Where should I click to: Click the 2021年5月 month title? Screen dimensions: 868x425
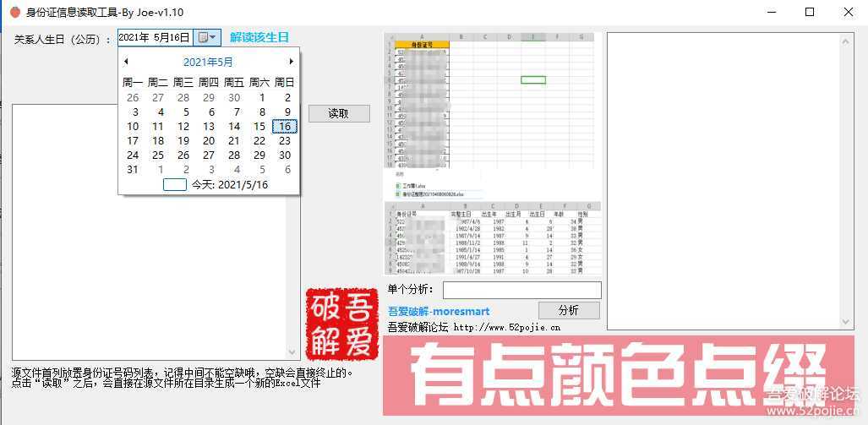(x=208, y=62)
